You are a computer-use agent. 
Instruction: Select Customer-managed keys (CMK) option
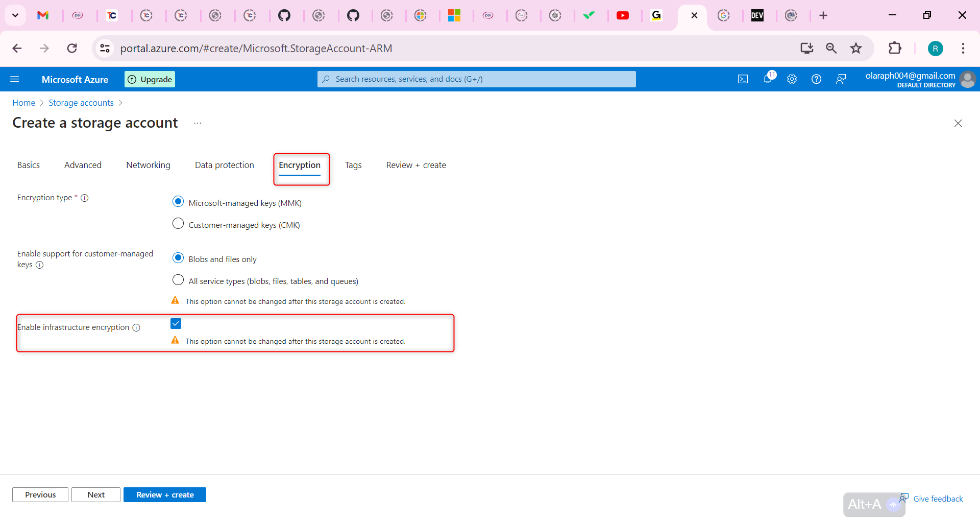(178, 223)
